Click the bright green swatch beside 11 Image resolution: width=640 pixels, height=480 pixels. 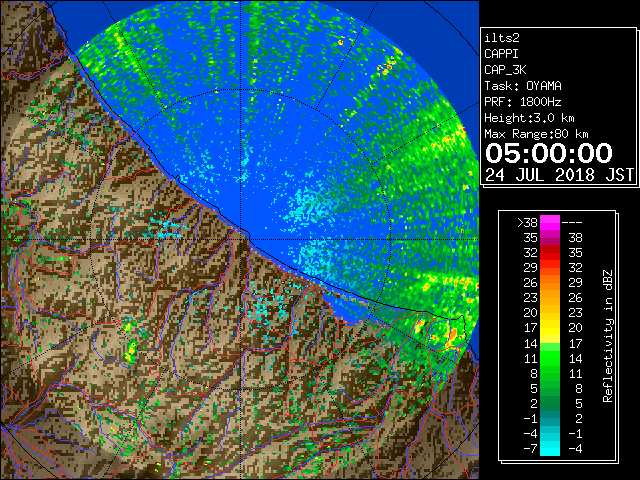(x=550, y=359)
